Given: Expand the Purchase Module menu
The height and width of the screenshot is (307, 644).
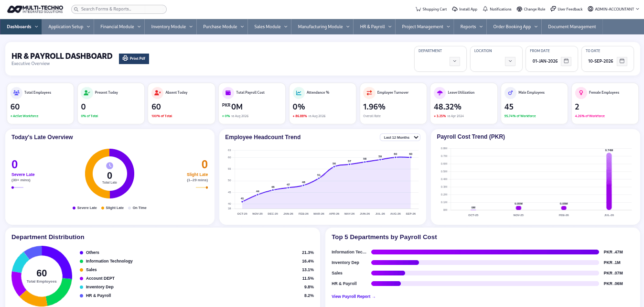Looking at the screenshot, I should click(222, 27).
